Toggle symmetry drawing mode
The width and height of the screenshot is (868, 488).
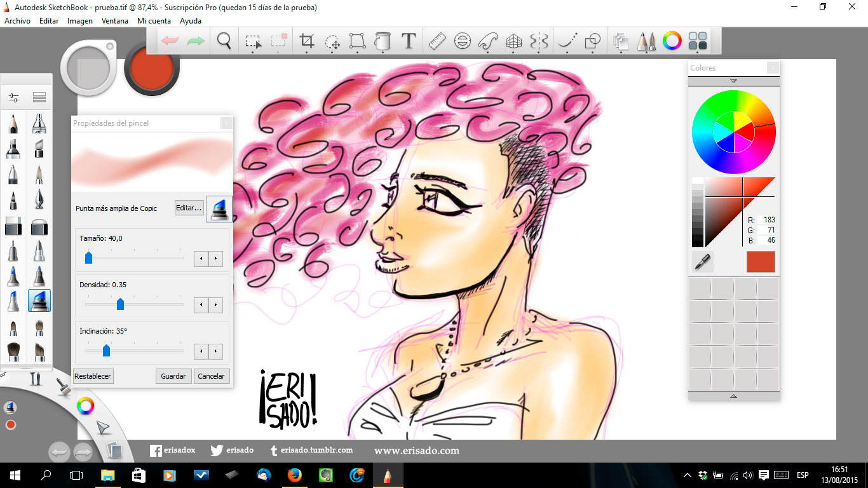[x=539, y=42]
